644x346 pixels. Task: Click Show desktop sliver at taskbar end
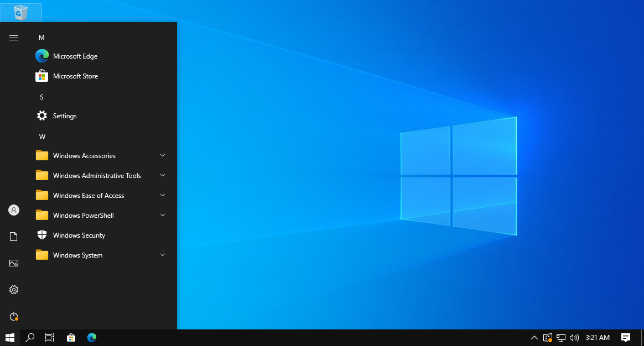tap(642, 338)
